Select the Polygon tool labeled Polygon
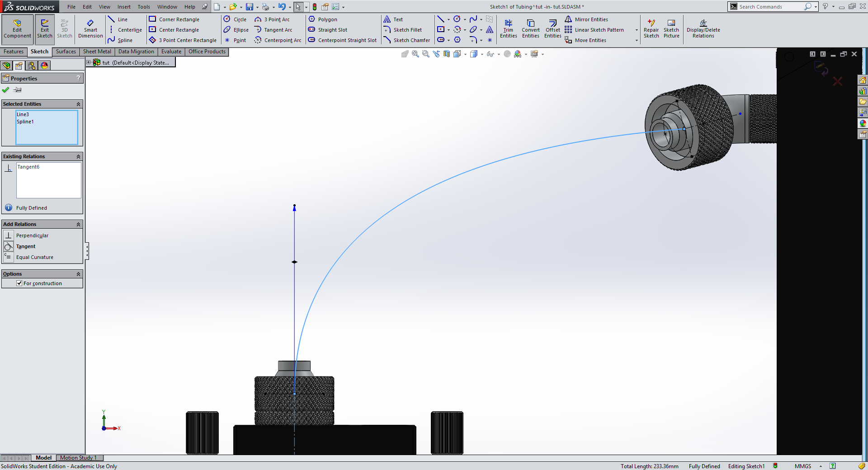 coord(323,19)
